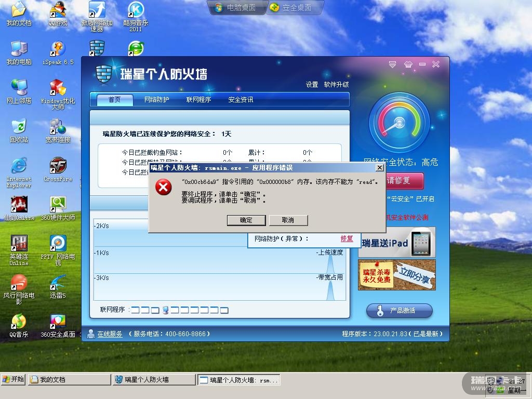Launch Windows优化大师 shortcut
Image resolution: width=532 pixels, height=399 pixels.
point(58,95)
